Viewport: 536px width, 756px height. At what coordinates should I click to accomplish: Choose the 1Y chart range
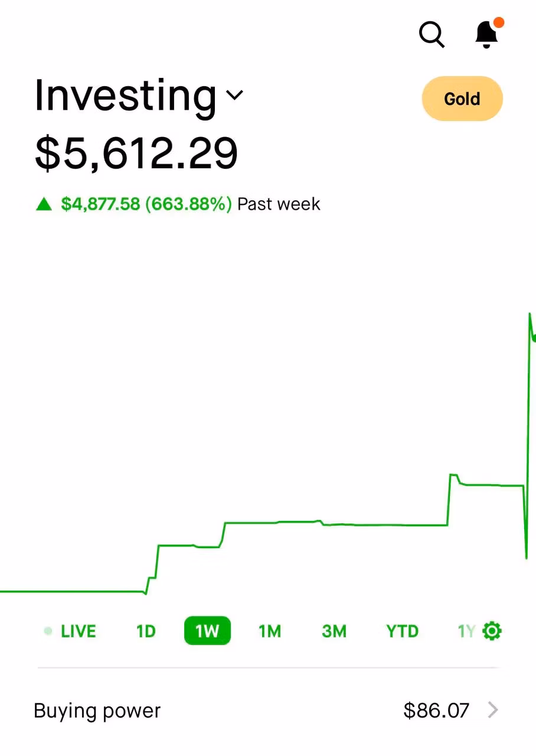(466, 631)
